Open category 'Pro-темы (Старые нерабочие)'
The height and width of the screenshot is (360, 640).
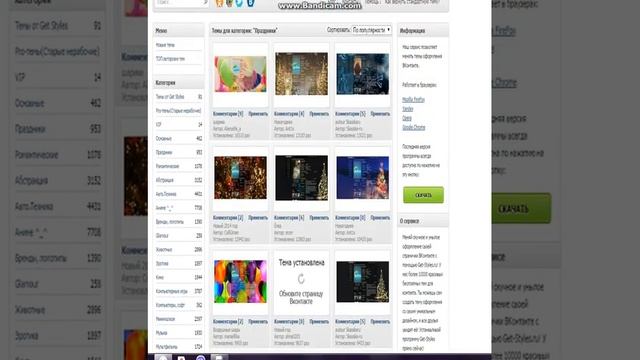click(178, 111)
